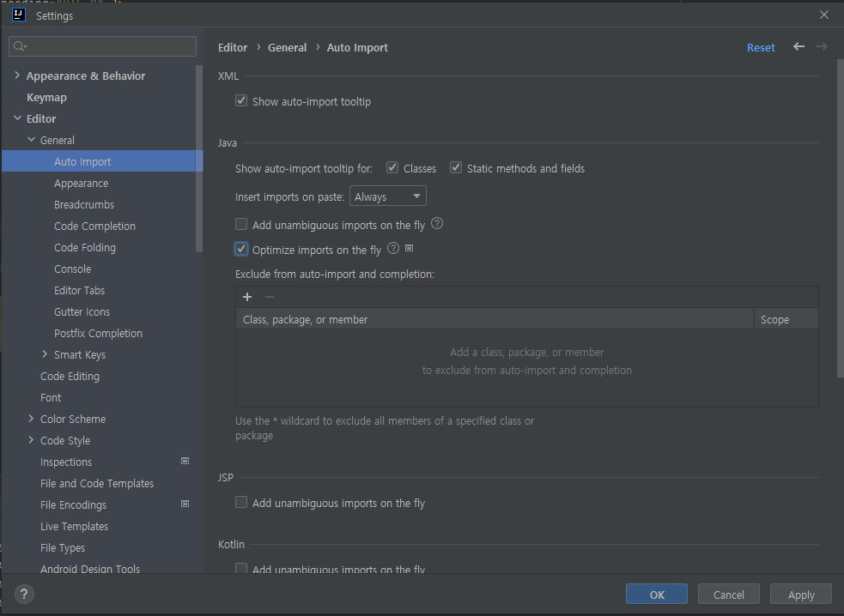Collapse the Editor section
Image resolution: width=844 pixels, height=616 pixels.
pos(17,118)
